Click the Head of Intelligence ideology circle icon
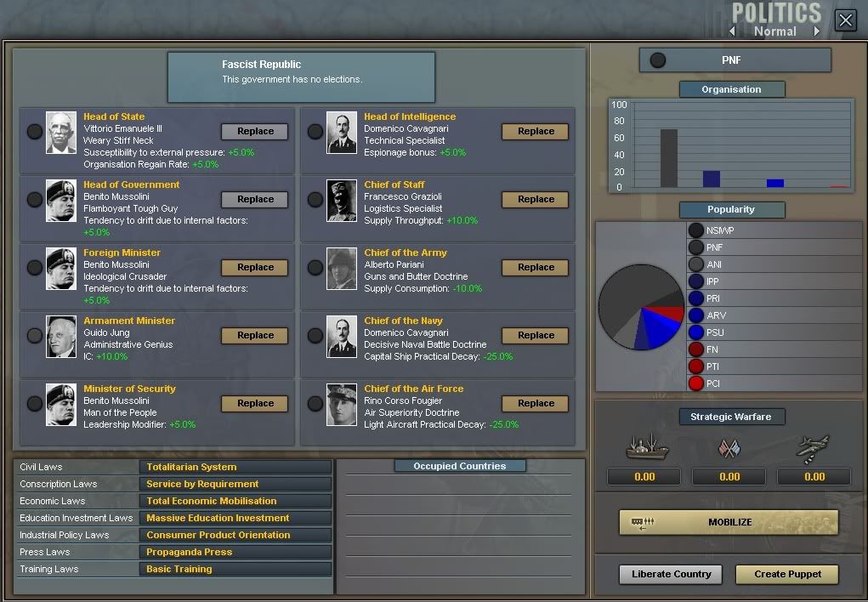 (x=315, y=131)
